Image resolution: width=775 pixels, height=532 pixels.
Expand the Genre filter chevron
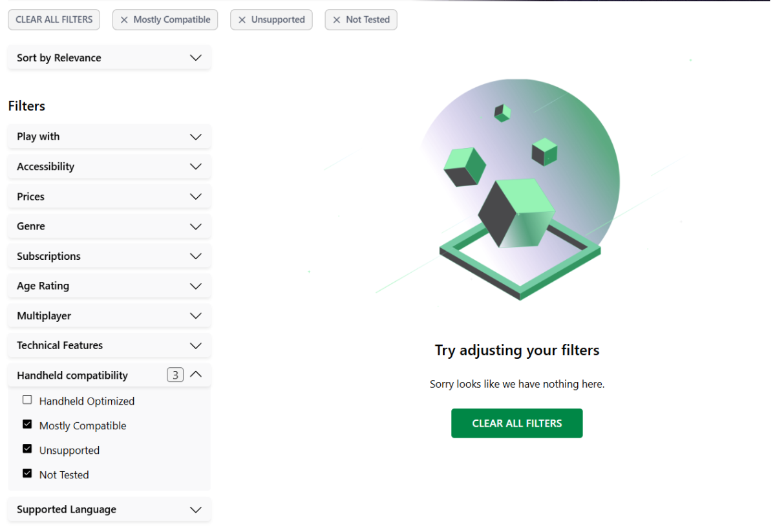(196, 226)
